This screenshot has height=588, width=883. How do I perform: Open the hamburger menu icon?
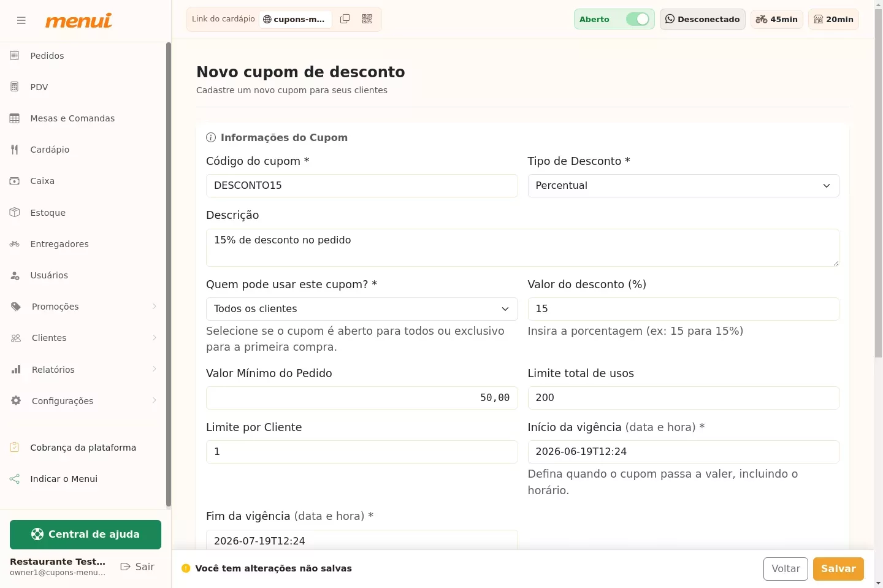click(21, 20)
